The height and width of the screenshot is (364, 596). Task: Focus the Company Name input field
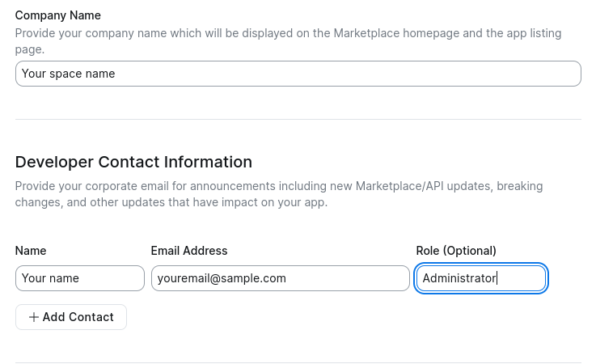298,74
